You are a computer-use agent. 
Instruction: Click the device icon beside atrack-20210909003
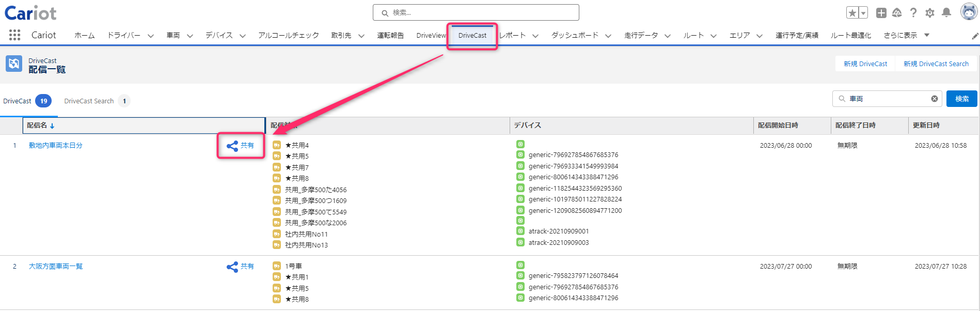[x=520, y=242]
